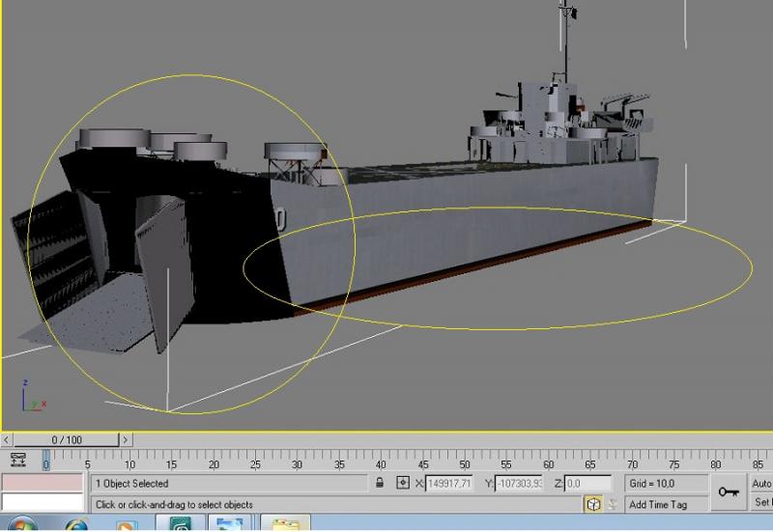The height and width of the screenshot is (532, 773).
Task: Switch to the 3ds Max taskbar button
Action: (x=181, y=523)
